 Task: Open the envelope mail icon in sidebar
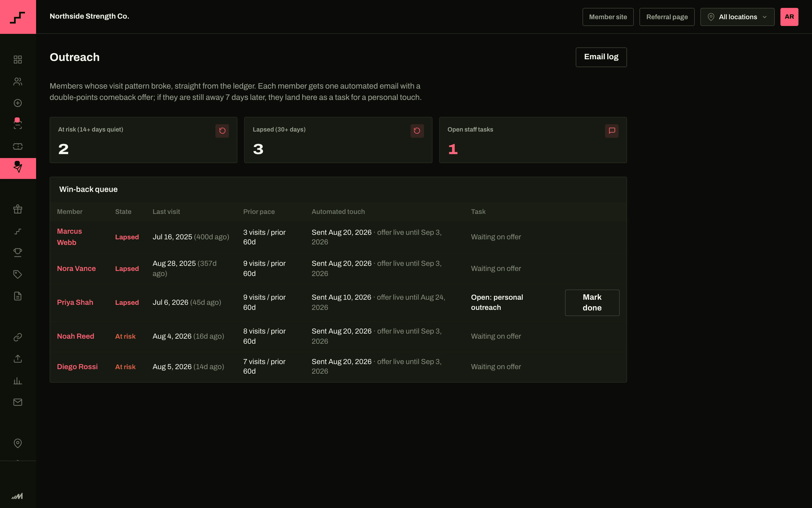18,402
